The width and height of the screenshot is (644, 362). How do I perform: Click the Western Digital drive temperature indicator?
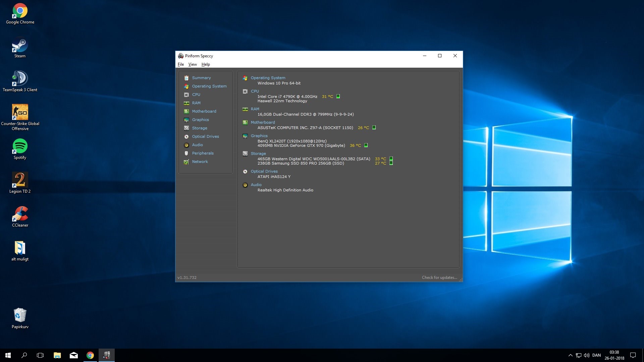[x=391, y=159]
